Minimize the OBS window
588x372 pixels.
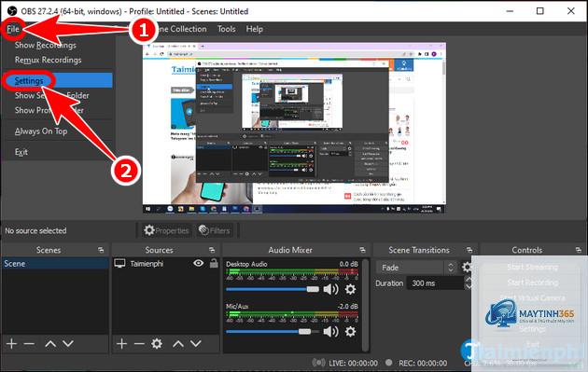tap(510, 11)
